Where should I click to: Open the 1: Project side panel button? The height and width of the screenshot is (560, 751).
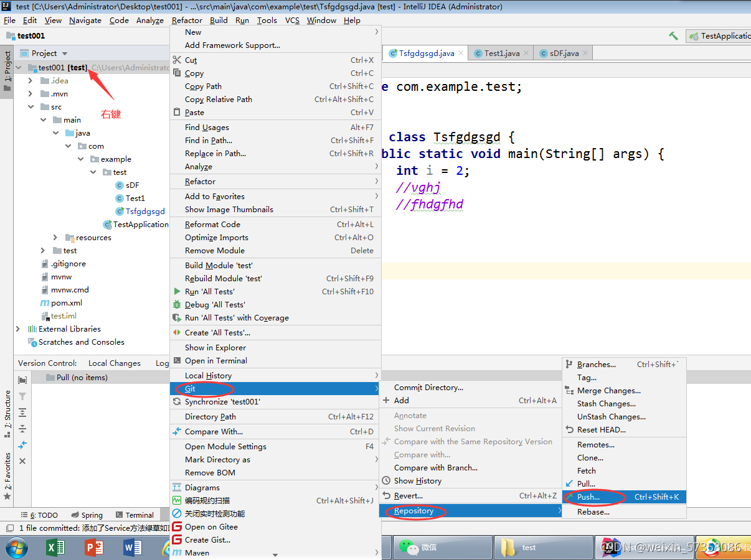click(x=7, y=71)
